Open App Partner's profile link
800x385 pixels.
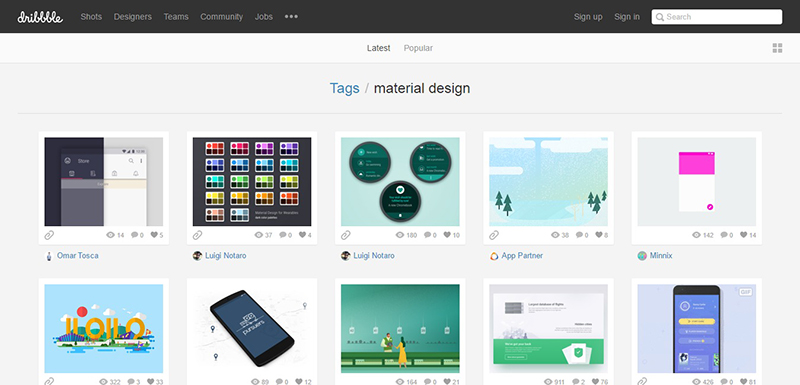522,255
